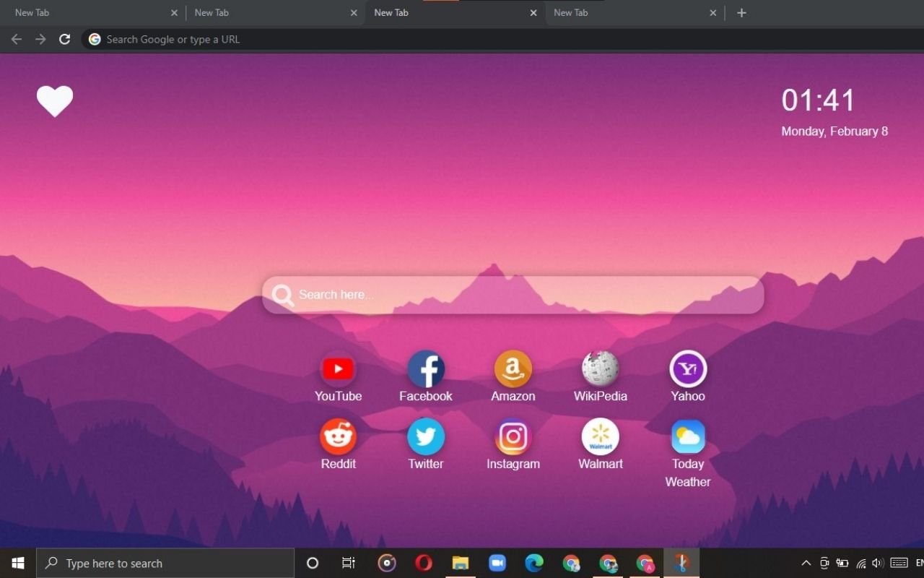Check the Today Weather shortcut
The image size is (924, 578).
click(x=687, y=435)
